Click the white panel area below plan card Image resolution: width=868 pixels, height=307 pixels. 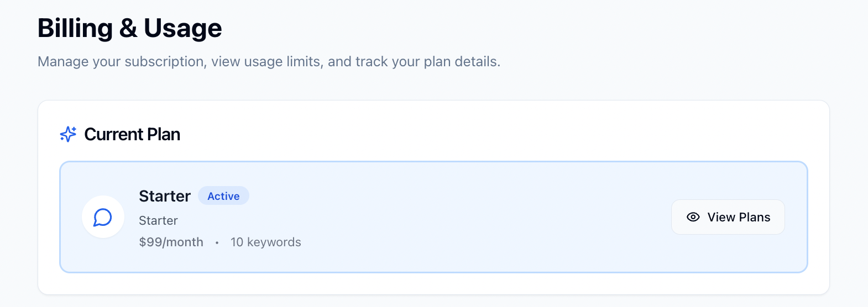[433, 283]
